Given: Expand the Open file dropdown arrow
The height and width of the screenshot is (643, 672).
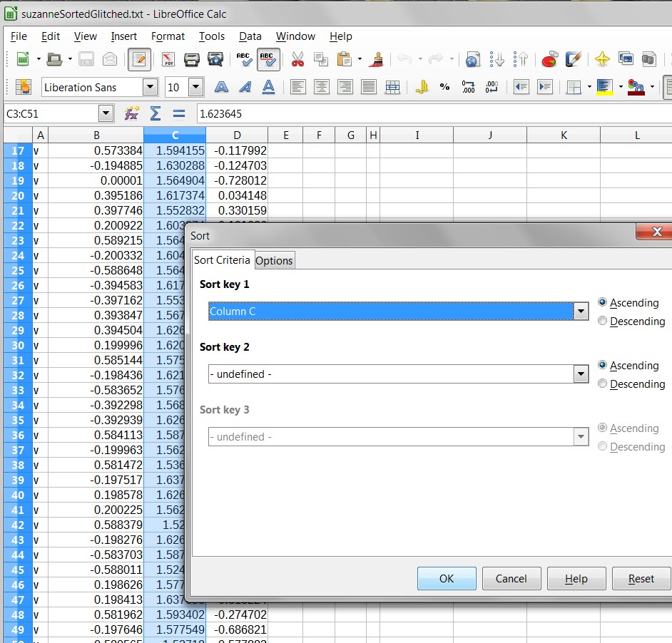Looking at the screenshot, I should tap(70, 59).
